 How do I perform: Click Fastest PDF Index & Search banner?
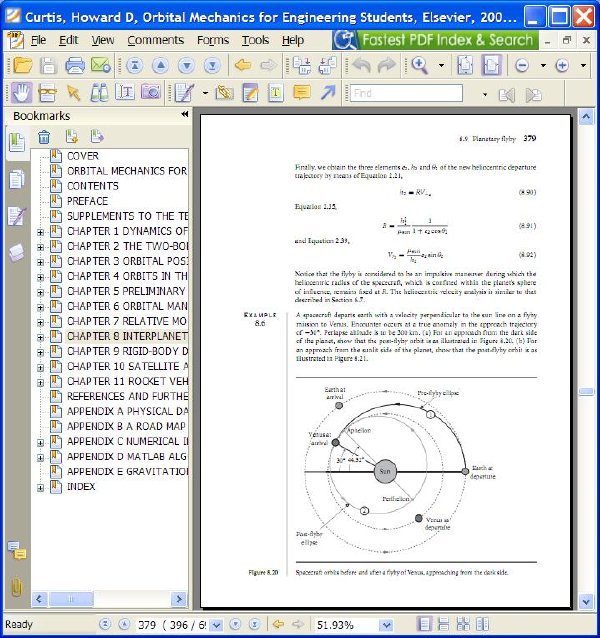click(x=435, y=40)
